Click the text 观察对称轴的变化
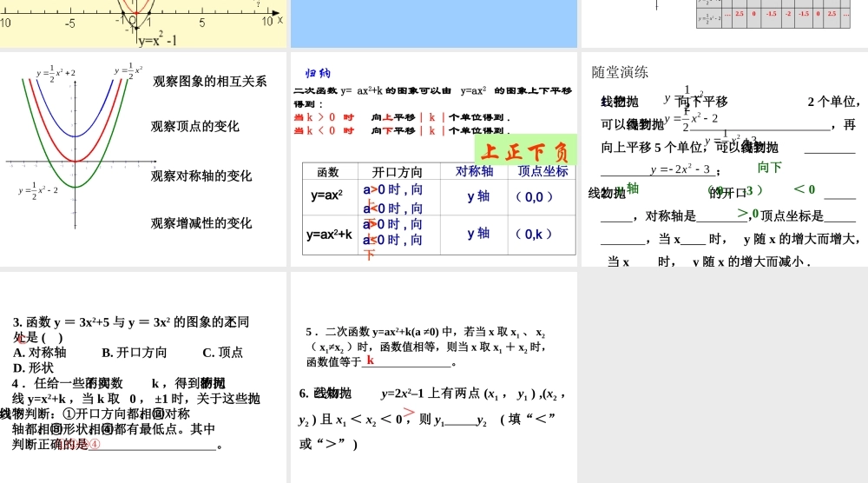This screenshot has width=868, height=483. click(201, 176)
